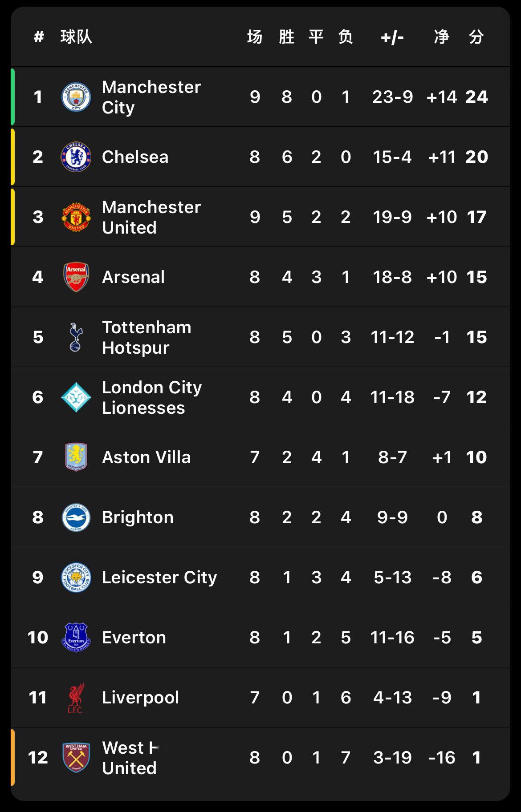Viewport: 521px width, 812px height.
Task: Open the Leicester City team name link
Action: click(159, 577)
